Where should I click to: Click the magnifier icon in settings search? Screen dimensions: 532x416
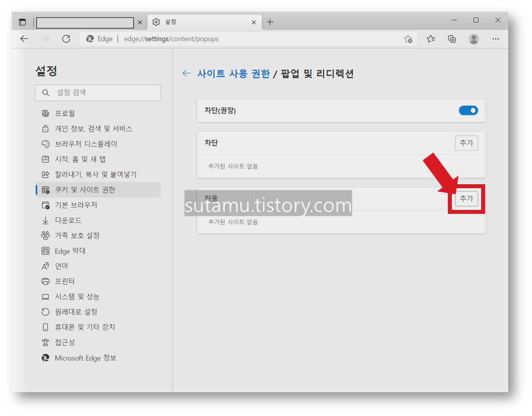point(45,93)
